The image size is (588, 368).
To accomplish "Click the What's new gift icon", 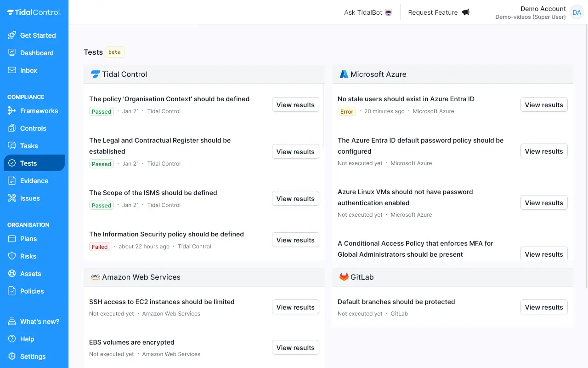I will pyautogui.click(x=12, y=322).
